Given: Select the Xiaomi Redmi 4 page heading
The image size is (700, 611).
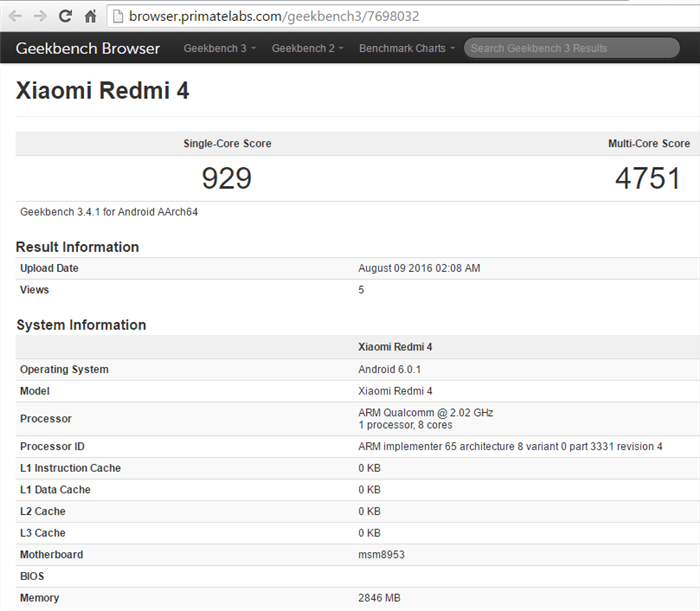Looking at the screenshot, I should pos(103,91).
